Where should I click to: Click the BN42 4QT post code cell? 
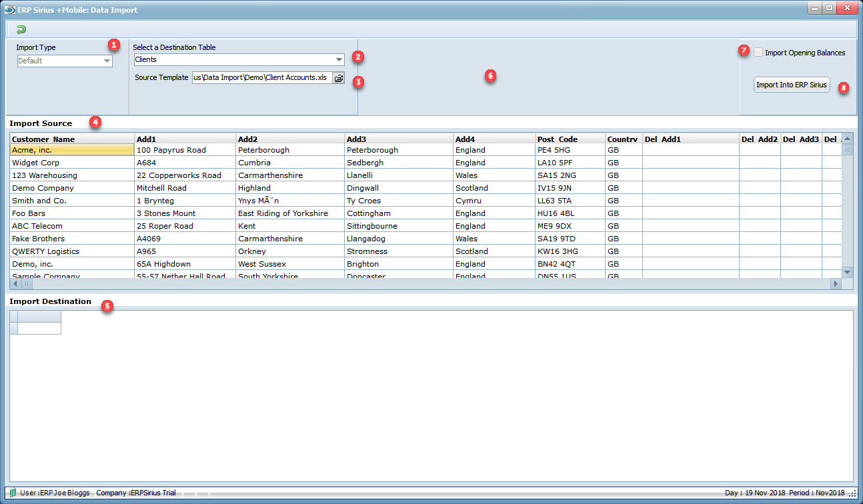570,264
